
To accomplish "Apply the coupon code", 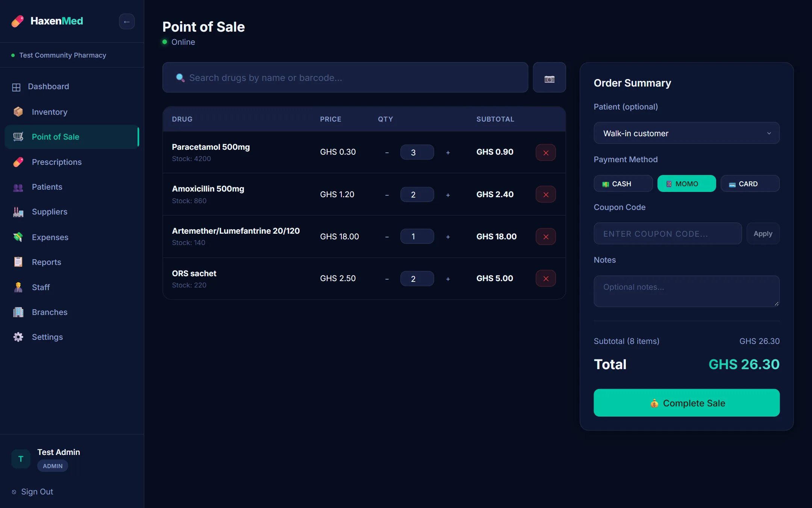I will pos(763,234).
